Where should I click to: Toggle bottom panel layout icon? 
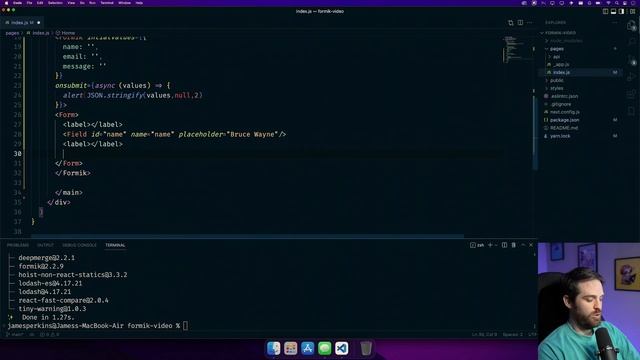coord(613,11)
